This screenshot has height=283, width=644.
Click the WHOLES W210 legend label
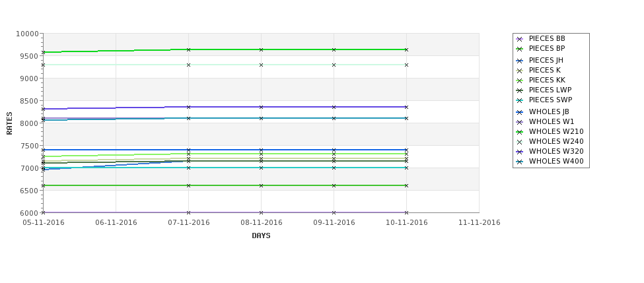pyautogui.click(x=556, y=132)
